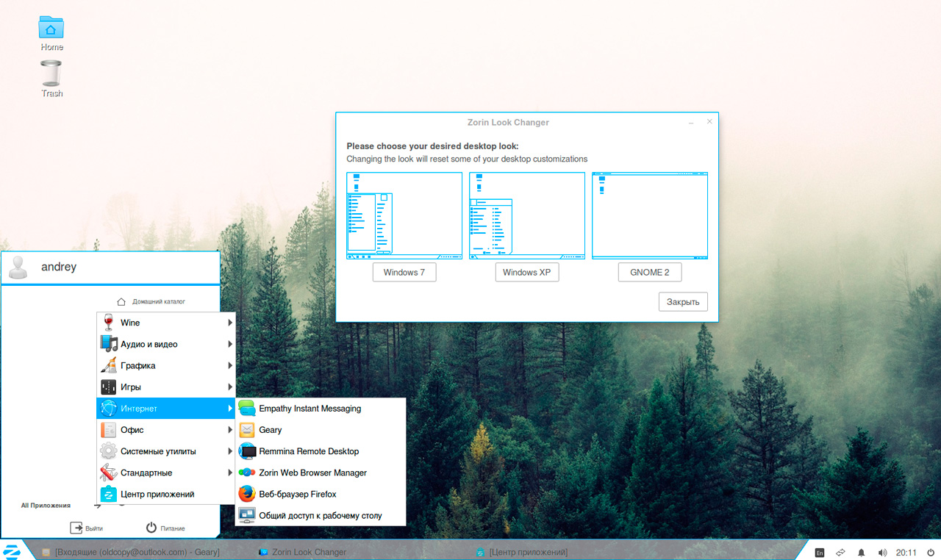The image size is (941, 560).
Task: Choose the Windows 7 look button
Action: click(x=404, y=272)
